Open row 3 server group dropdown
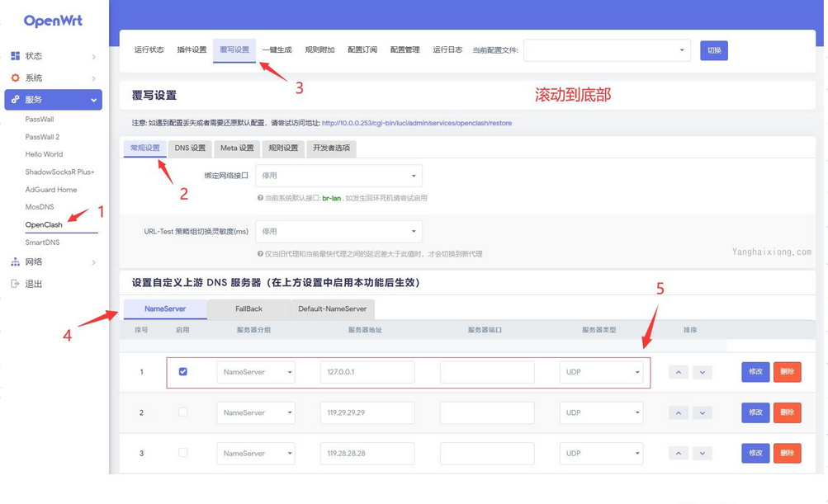Viewport: 828px width, 504px height. click(256, 454)
